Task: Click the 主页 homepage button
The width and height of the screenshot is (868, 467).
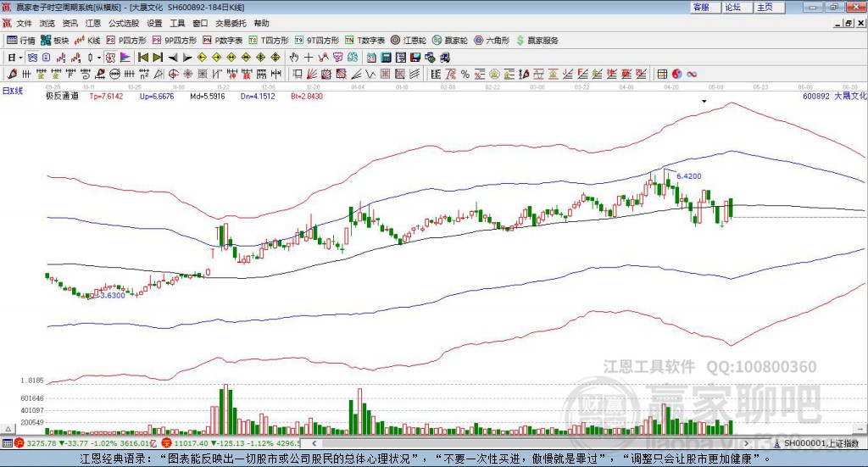Action: click(x=770, y=7)
